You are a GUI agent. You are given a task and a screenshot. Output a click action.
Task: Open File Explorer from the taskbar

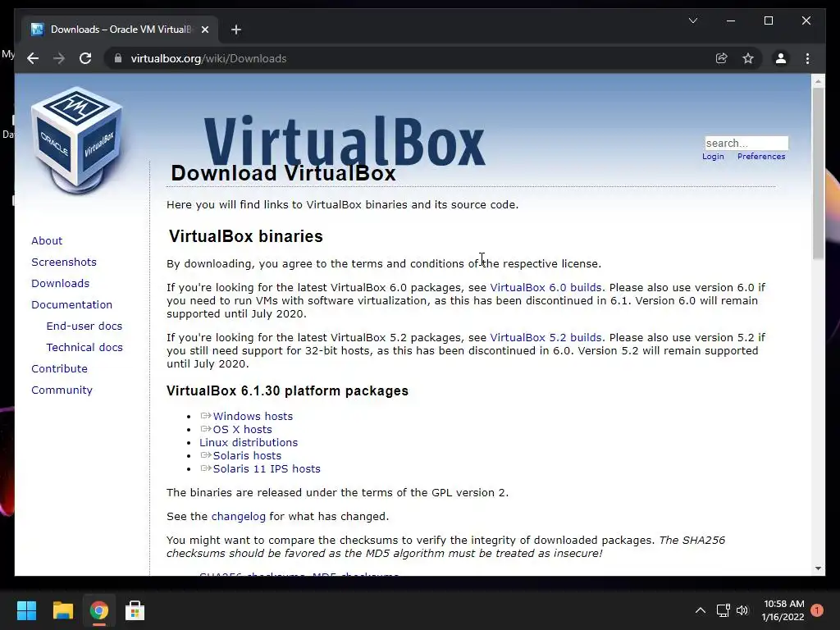(x=62, y=610)
